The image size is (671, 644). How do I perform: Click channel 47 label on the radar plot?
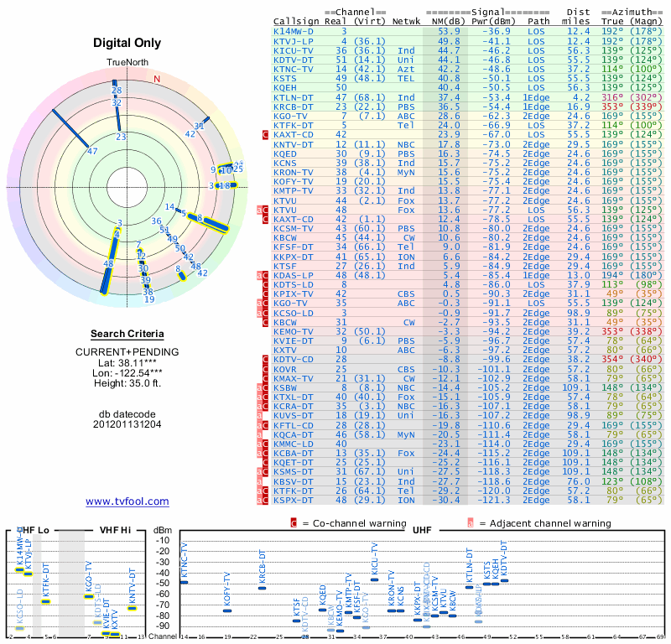coord(92,151)
